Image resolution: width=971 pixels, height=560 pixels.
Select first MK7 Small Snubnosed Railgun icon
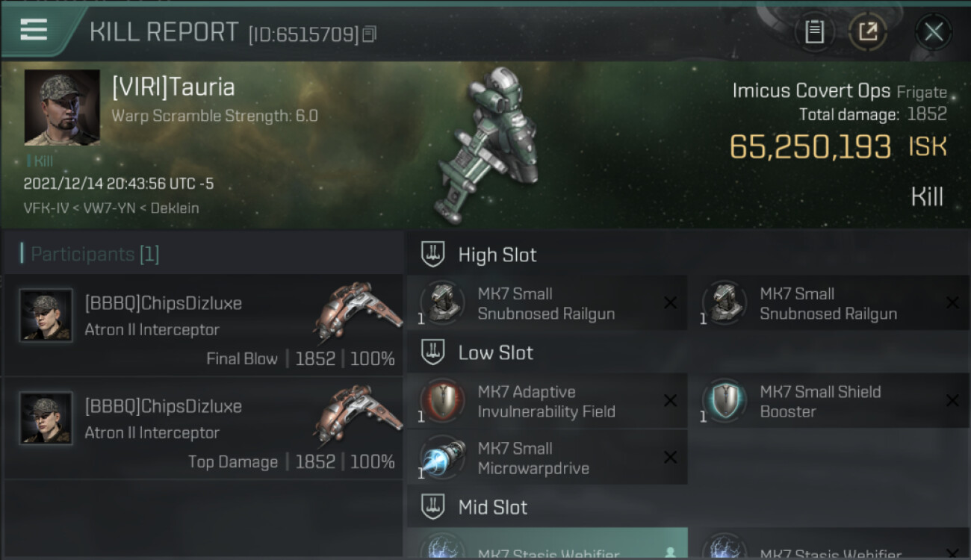(x=442, y=302)
